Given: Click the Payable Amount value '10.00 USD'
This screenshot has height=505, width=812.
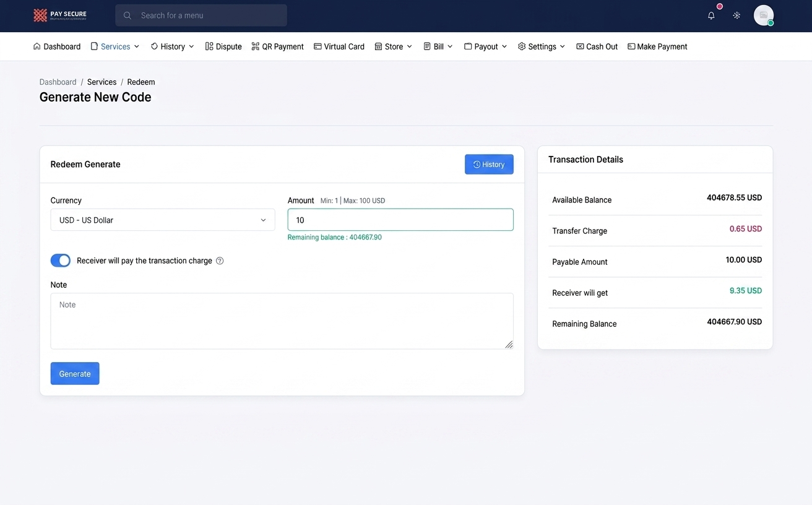Looking at the screenshot, I should (x=744, y=260).
